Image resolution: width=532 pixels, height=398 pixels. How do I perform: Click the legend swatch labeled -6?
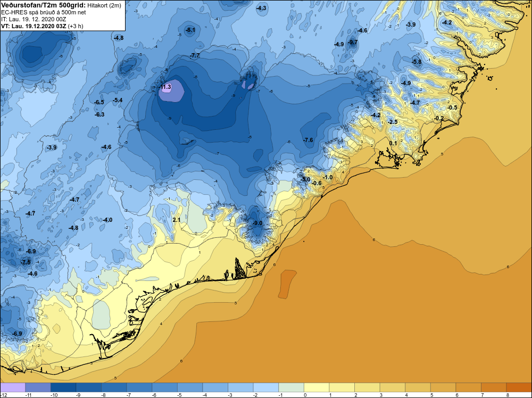164,387
